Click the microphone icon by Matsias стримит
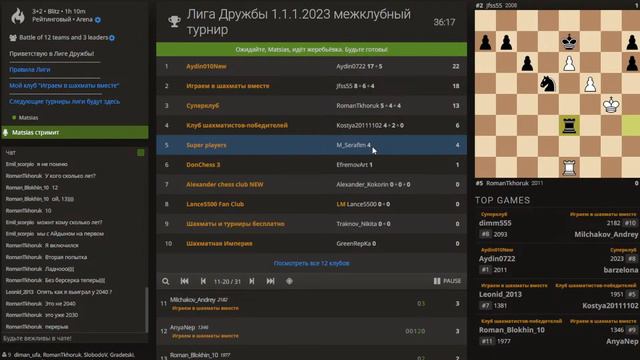Screen dimensions: 640x360 [x=6, y=132]
